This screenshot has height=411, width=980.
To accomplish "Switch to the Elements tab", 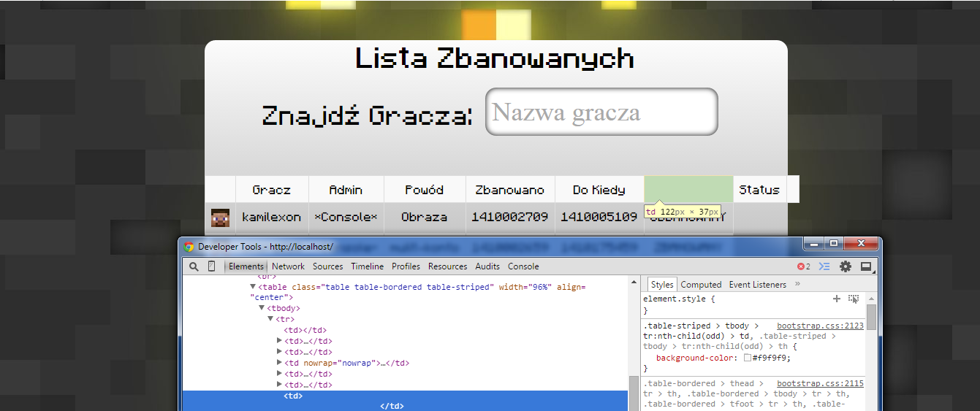I will tap(246, 266).
